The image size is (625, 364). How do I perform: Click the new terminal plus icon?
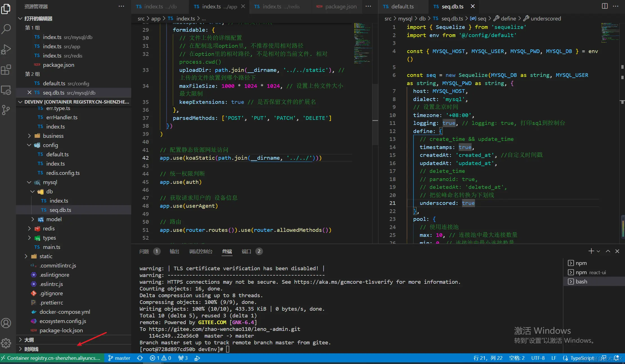[x=591, y=251]
